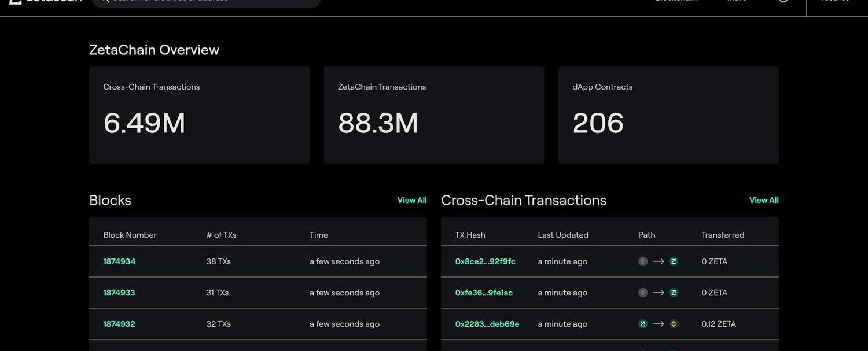Viewport: 868px width, 351px height.
Task: Click the Ethereum source icon for 0xfe36...9fe1ac
Action: [x=642, y=293]
